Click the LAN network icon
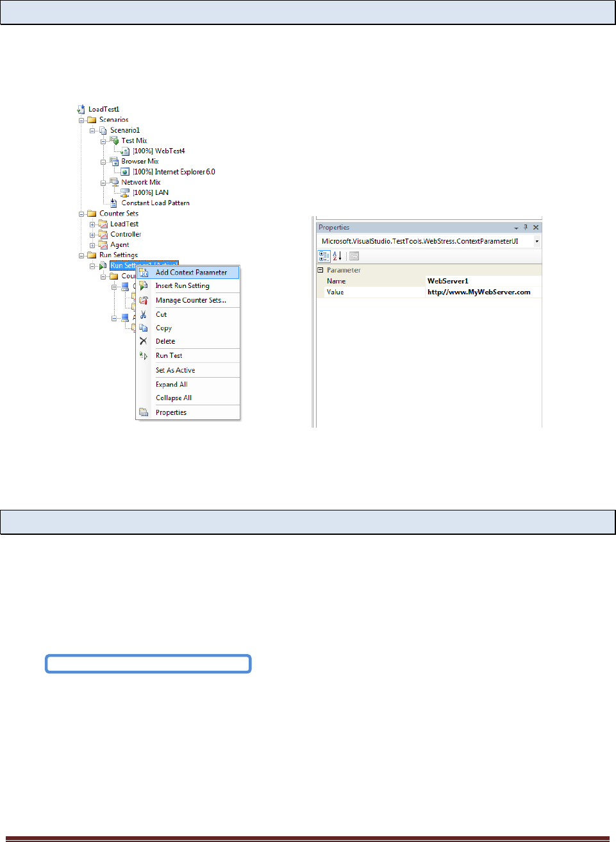 (126, 192)
